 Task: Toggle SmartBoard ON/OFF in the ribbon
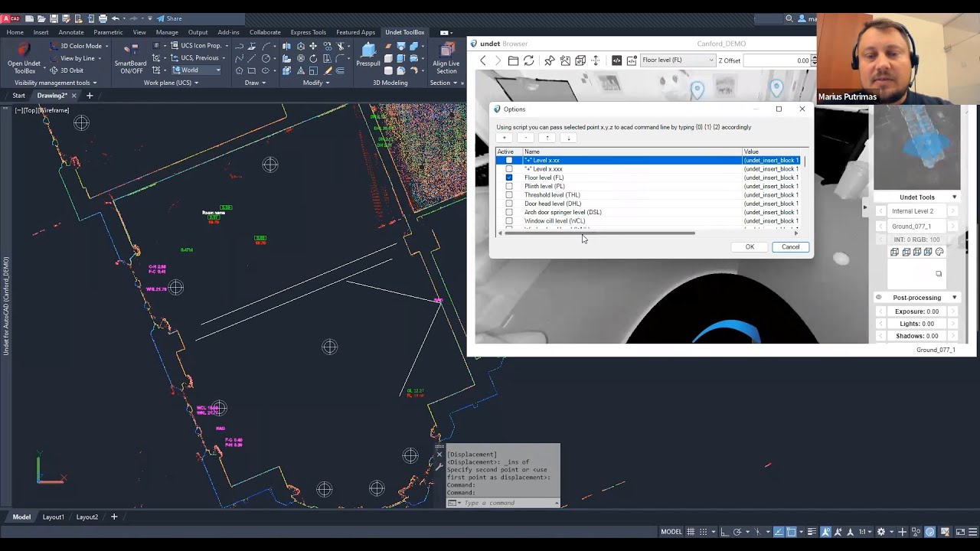tap(130, 59)
